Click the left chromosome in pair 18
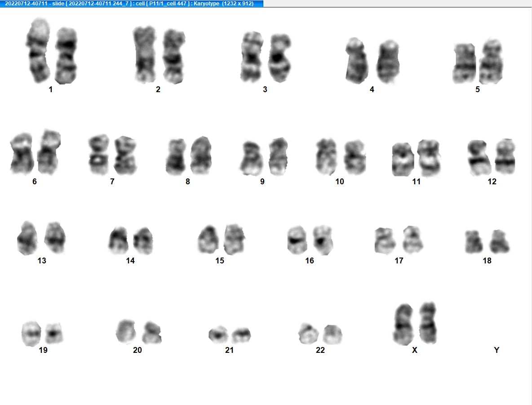The height and width of the screenshot is (405, 532). click(x=474, y=242)
